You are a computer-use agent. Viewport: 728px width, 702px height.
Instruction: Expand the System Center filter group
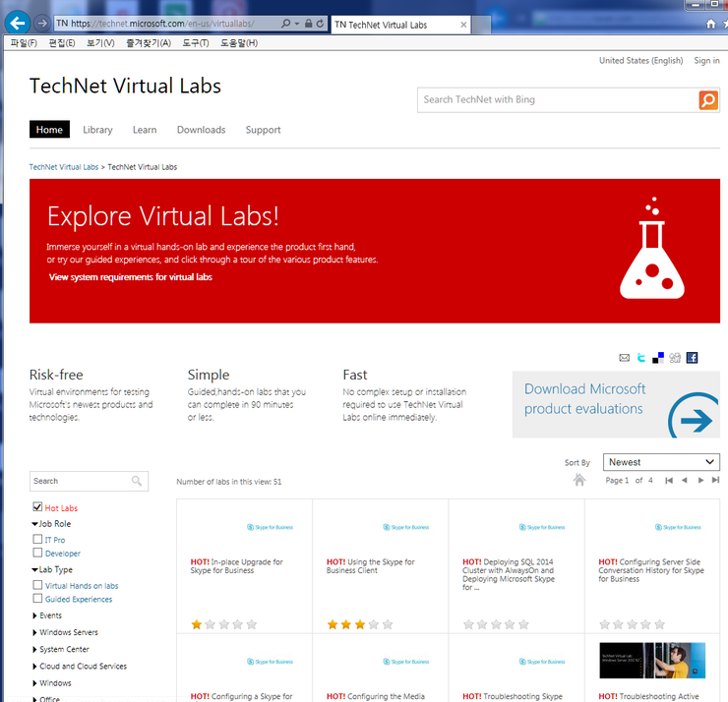tap(34, 650)
